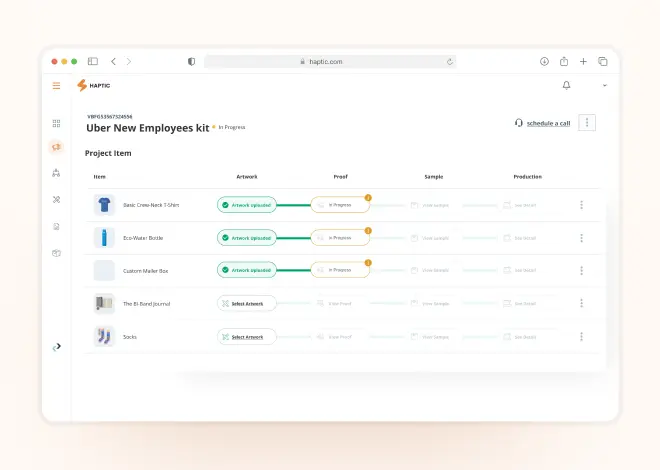Click the Uber New Employees kit title
The width and height of the screenshot is (660, 470).
click(x=148, y=128)
